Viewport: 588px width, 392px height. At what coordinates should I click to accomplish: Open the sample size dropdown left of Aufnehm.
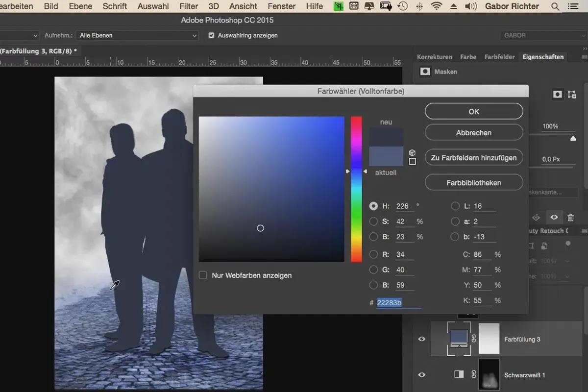pos(20,35)
